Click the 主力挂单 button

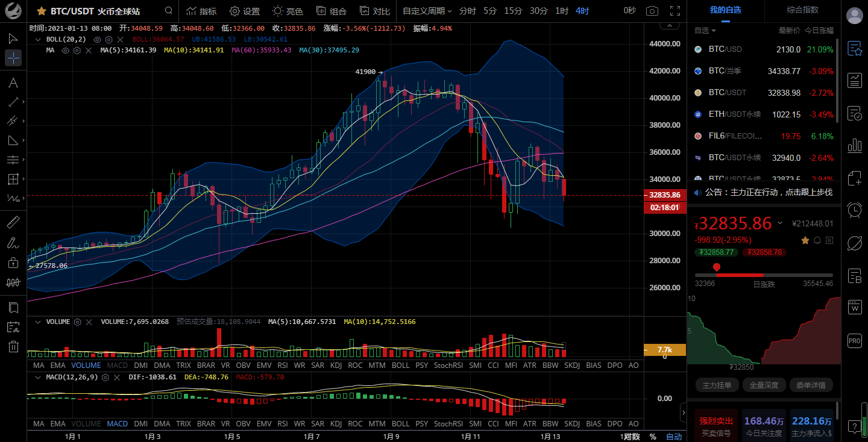[717, 385]
